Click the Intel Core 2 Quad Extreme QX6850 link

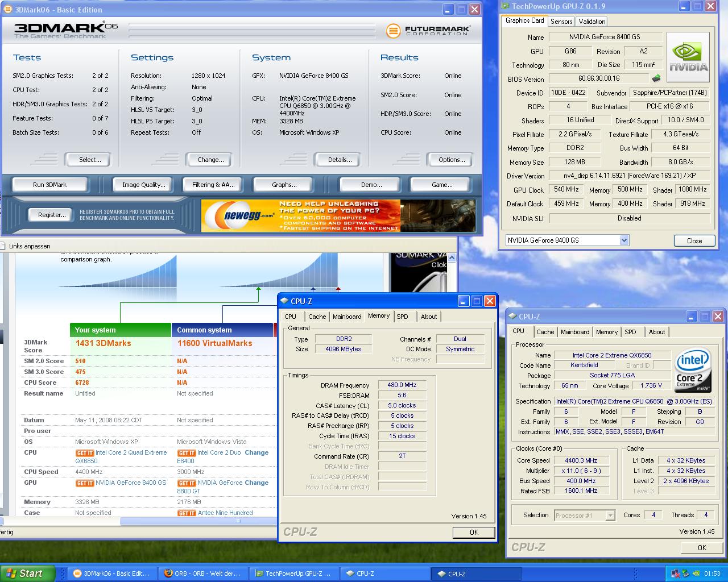(x=121, y=457)
